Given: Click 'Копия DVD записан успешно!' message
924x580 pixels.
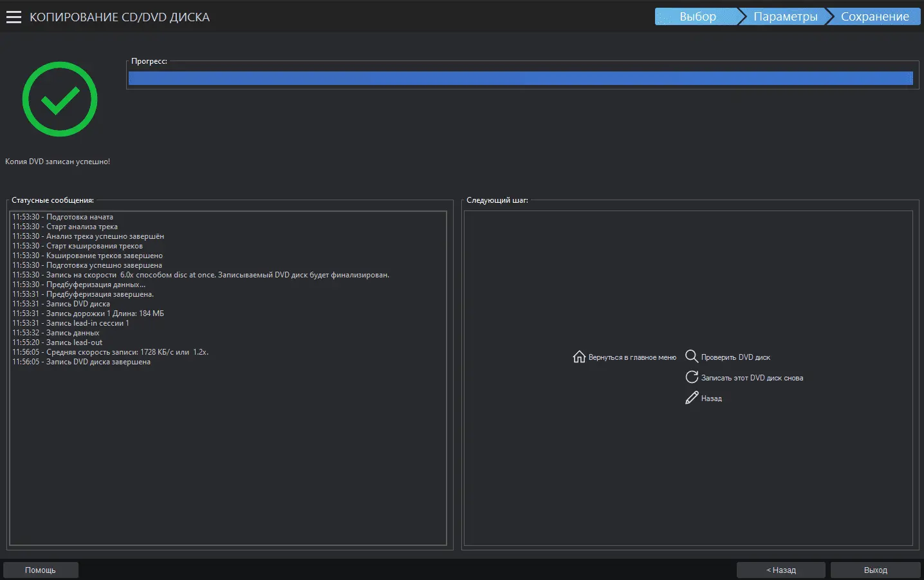Looking at the screenshot, I should click(57, 162).
